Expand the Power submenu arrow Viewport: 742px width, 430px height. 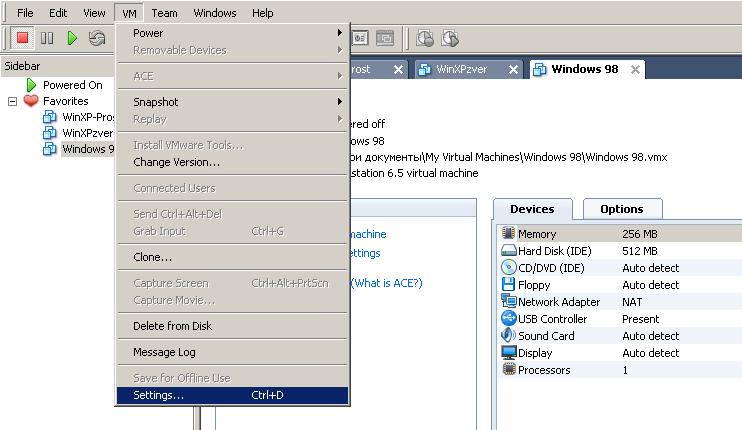(x=339, y=33)
